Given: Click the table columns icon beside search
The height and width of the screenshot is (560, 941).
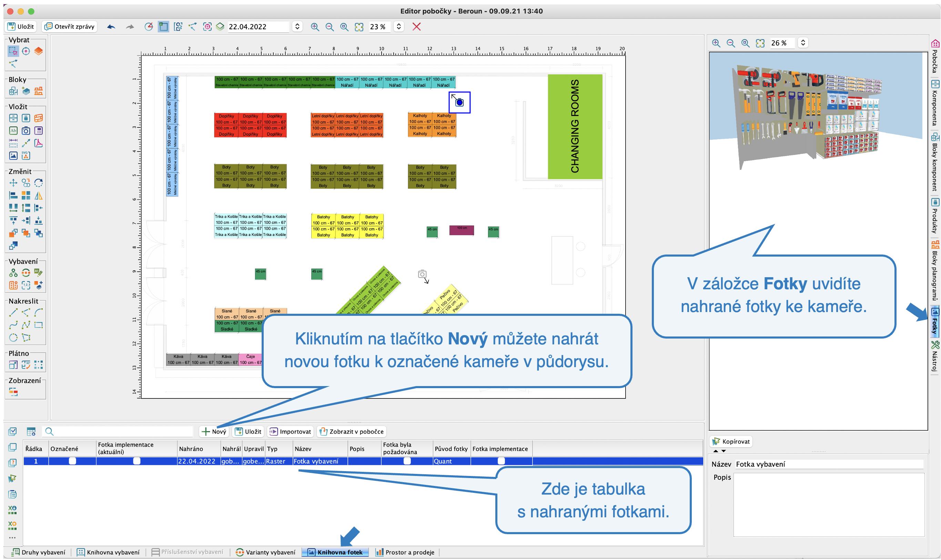Looking at the screenshot, I should pos(31,431).
